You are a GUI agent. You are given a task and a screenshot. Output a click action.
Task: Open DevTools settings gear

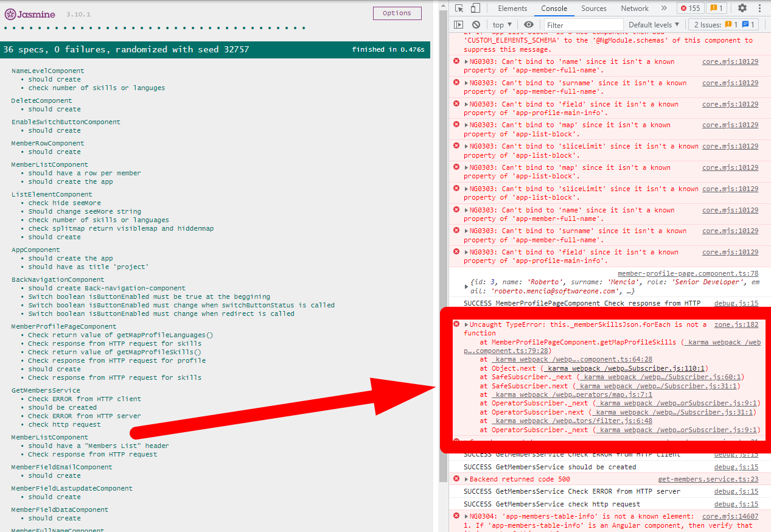[x=742, y=9]
